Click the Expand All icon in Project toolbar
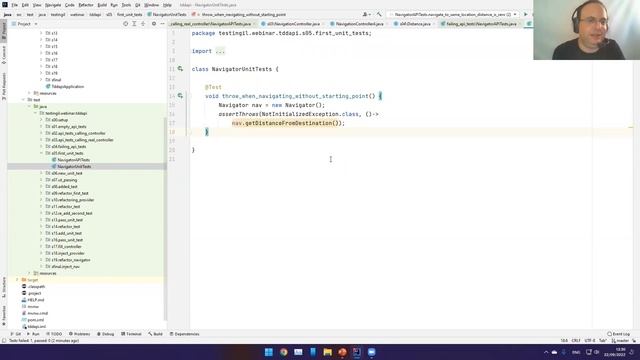 pyautogui.click(x=134, y=24)
